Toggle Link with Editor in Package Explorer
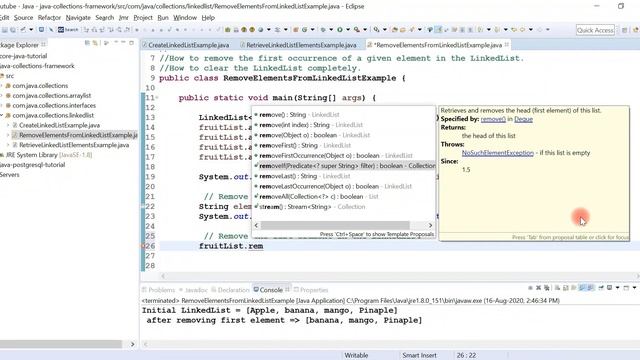640x360 pixels. coord(95,43)
